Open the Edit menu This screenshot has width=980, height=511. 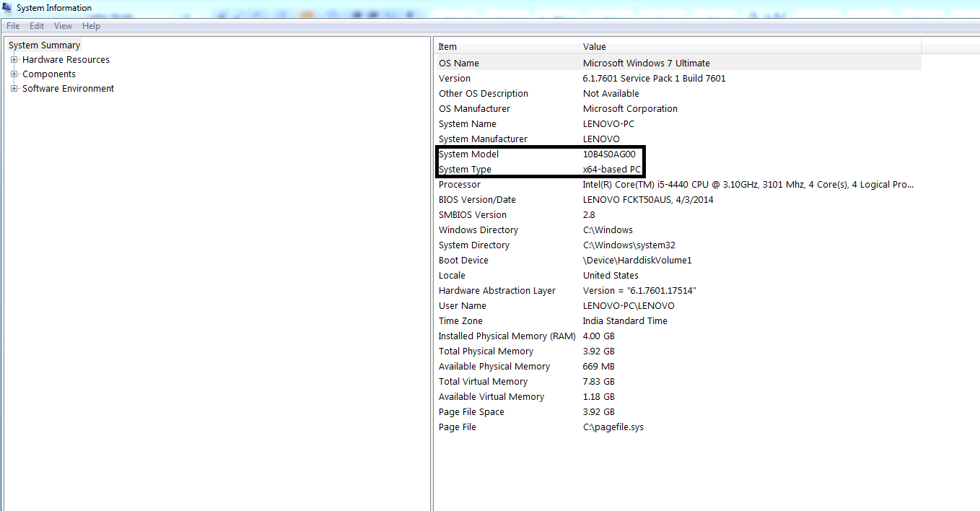[37, 26]
